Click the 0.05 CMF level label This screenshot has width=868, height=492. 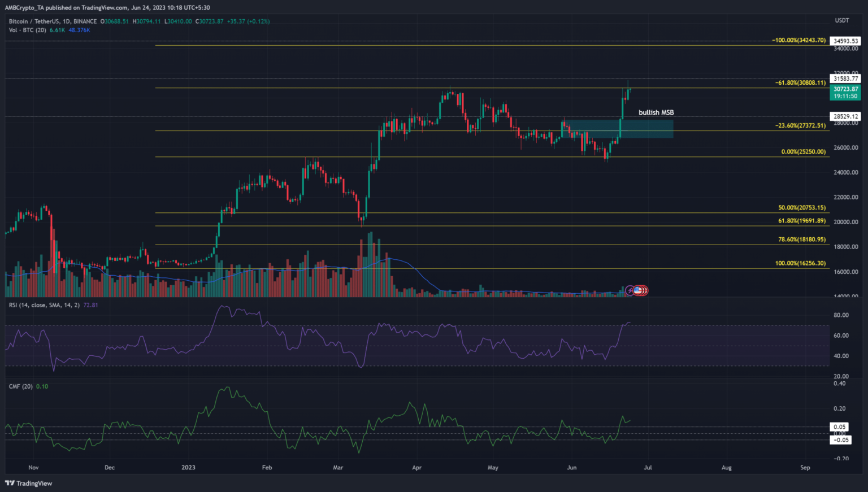[x=840, y=427]
